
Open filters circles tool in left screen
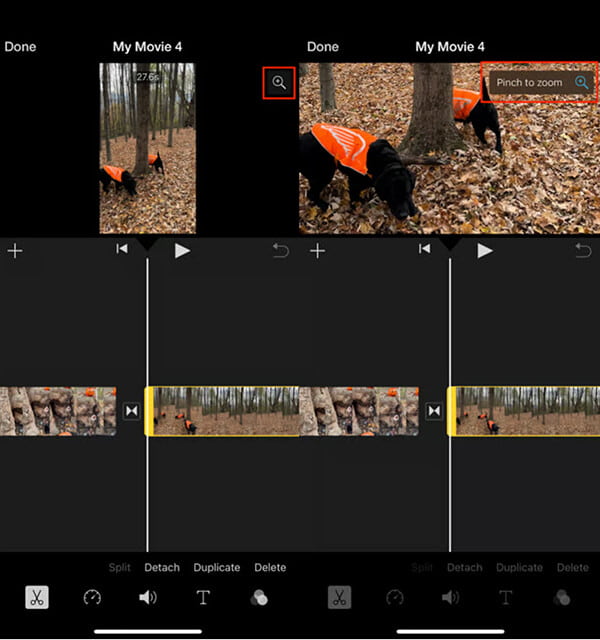pos(259,598)
